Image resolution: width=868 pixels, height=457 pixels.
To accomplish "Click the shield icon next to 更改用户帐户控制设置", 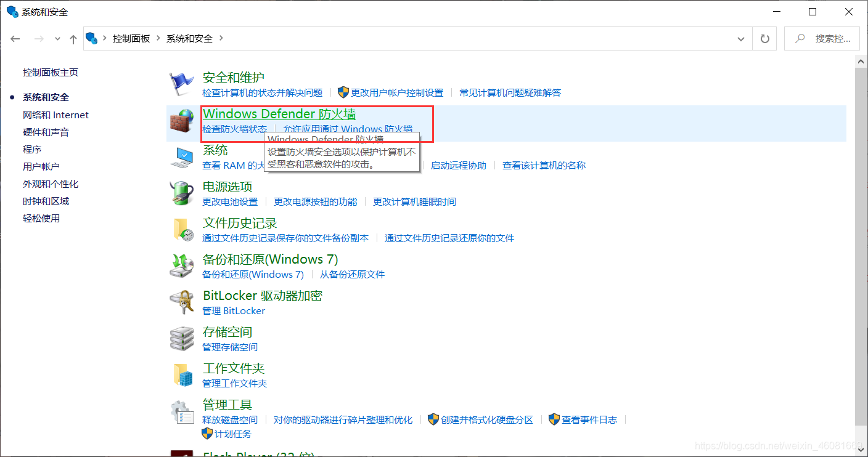I will [x=343, y=92].
